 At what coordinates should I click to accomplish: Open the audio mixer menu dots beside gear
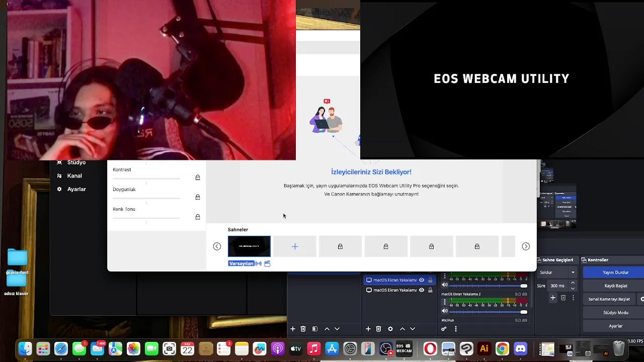[456, 329]
